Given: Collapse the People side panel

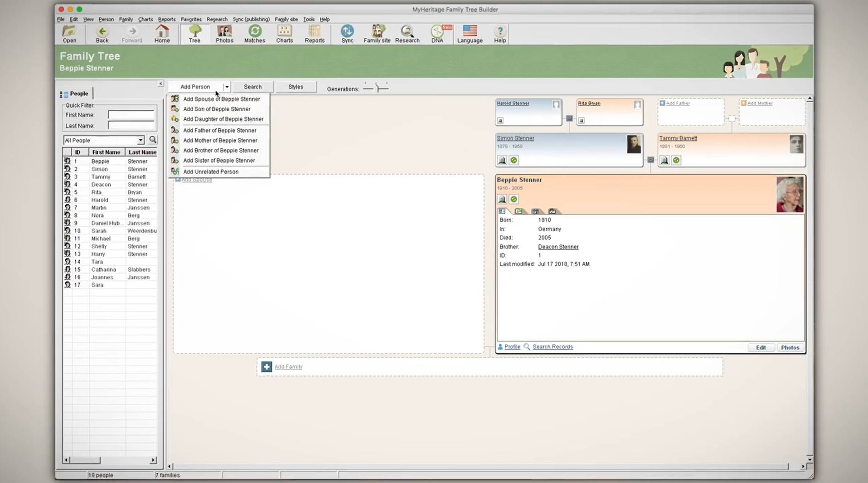Looking at the screenshot, I should [x=160, y=83].
